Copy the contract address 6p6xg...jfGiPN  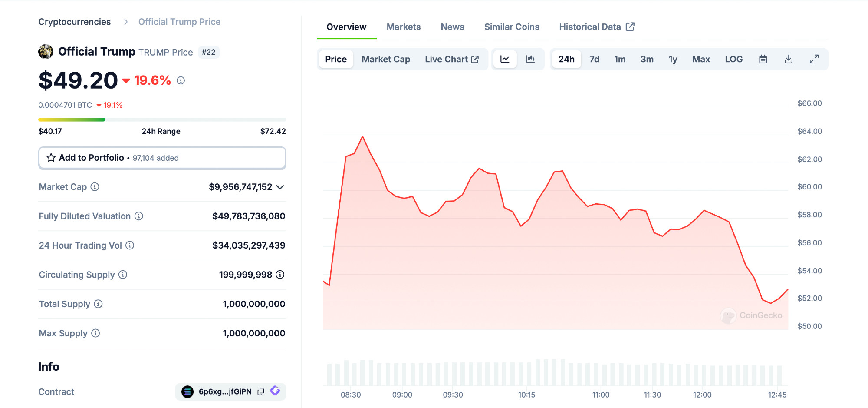[x=261, y=391]
